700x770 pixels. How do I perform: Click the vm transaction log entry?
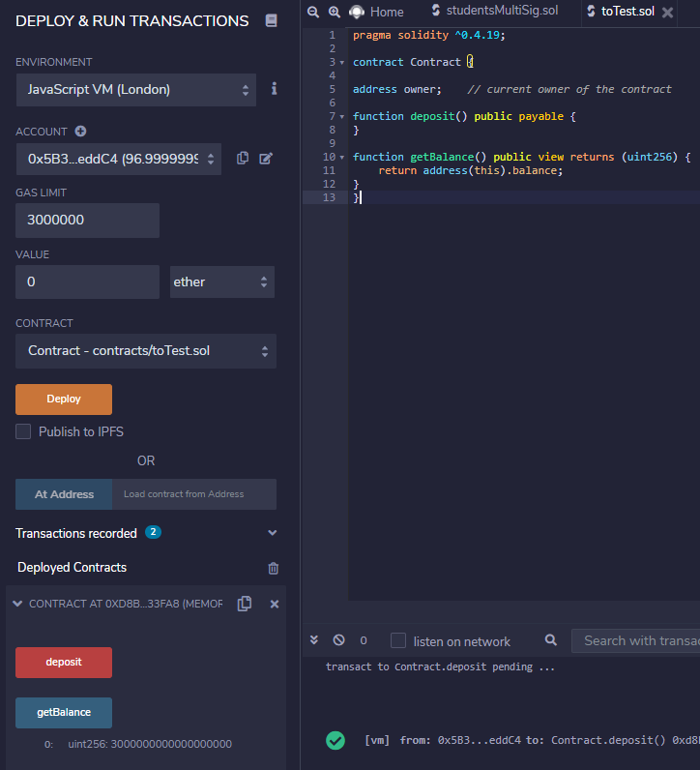tap(532, 740)
